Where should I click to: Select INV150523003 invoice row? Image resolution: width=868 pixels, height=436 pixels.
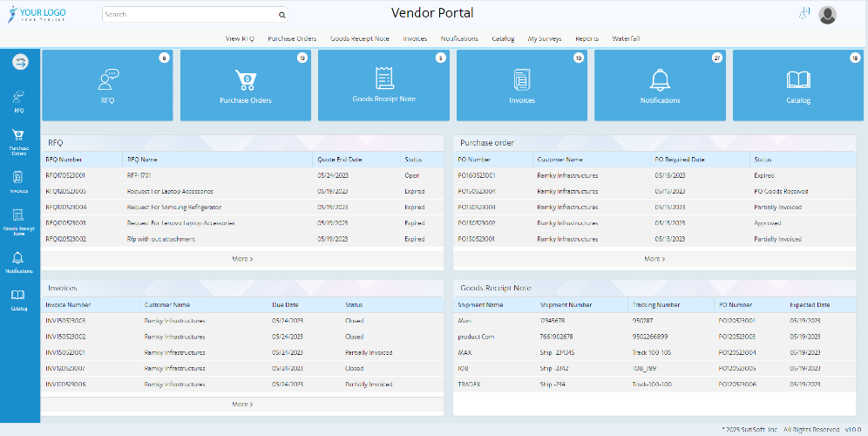click(x=242, y=321)
